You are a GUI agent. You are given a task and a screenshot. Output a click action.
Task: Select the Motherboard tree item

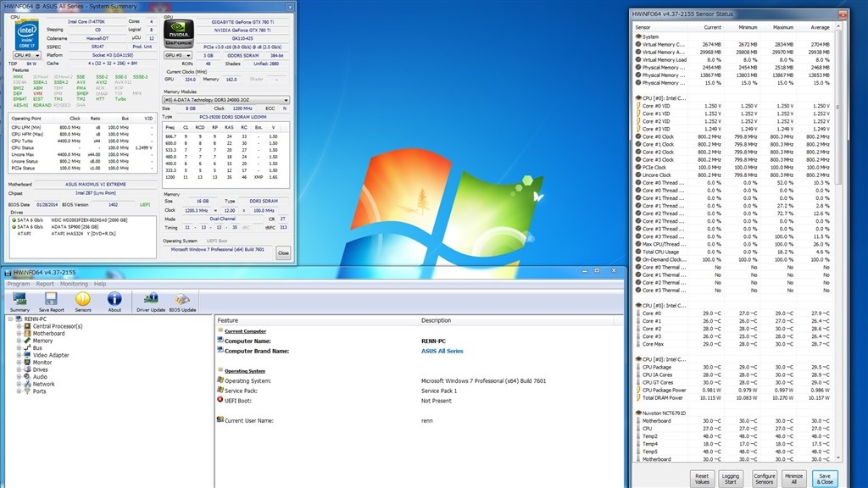tap(48, 334)
